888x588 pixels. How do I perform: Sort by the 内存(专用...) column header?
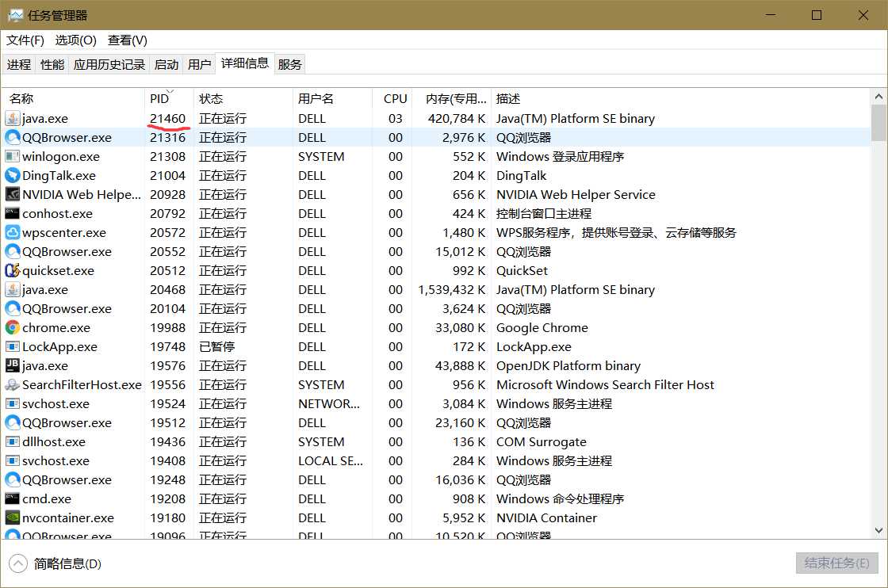(452, 98)
